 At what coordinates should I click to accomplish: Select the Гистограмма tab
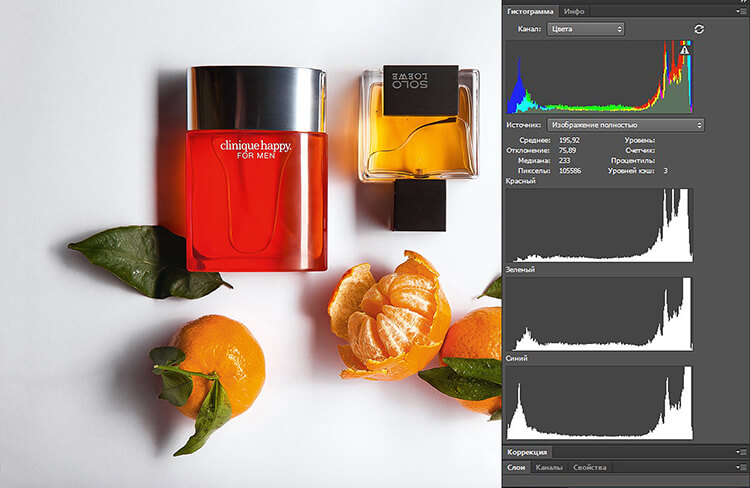[x=529, y=11]
